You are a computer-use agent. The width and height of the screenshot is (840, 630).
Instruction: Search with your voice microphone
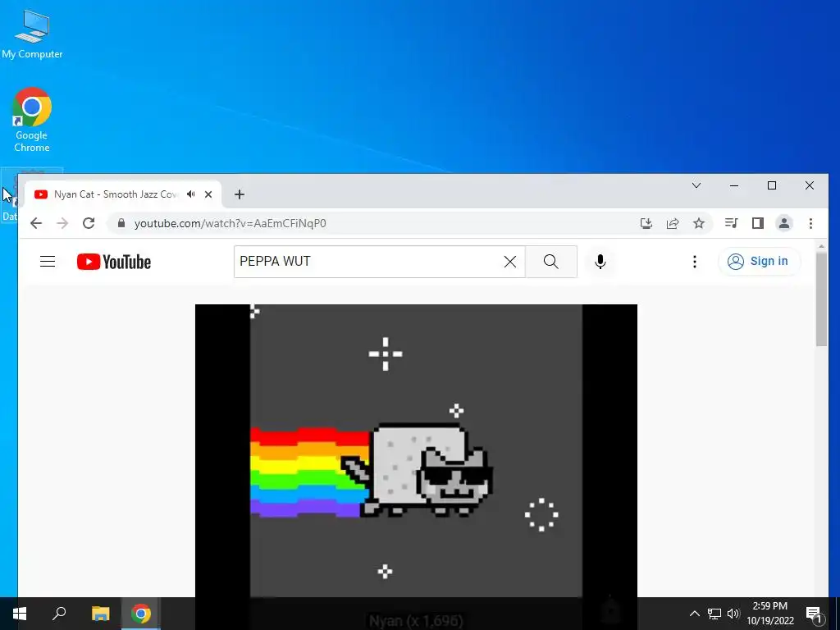(600, 262)
